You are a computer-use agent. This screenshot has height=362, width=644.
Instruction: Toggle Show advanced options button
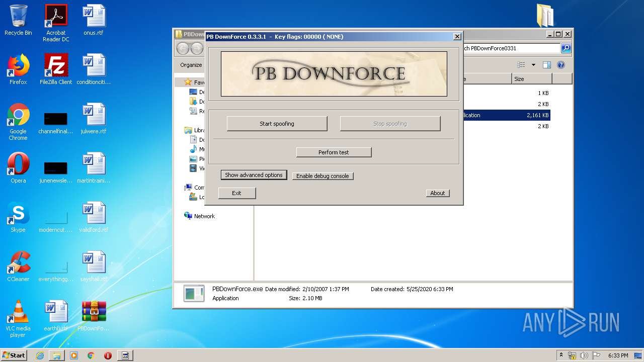(x=254, y=175)
